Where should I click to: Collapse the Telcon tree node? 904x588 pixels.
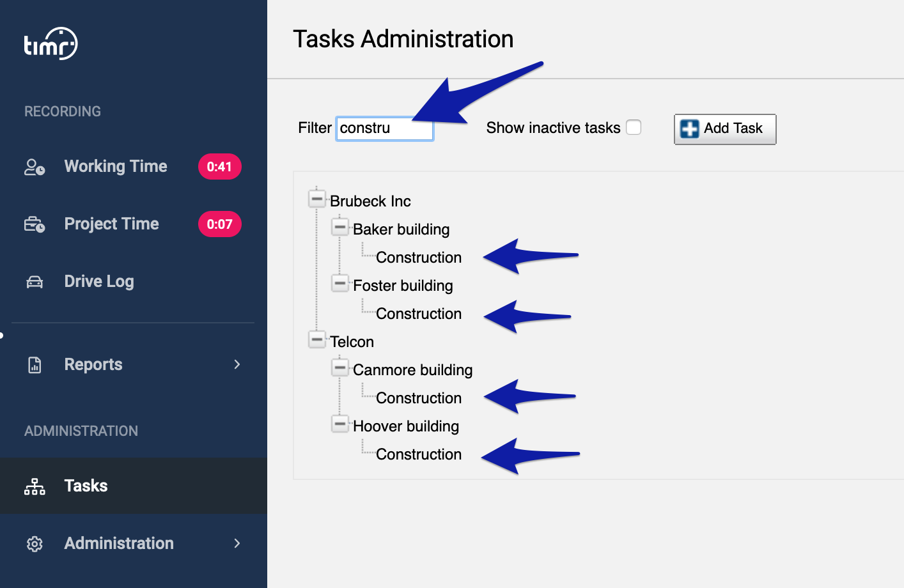[317, 339]
